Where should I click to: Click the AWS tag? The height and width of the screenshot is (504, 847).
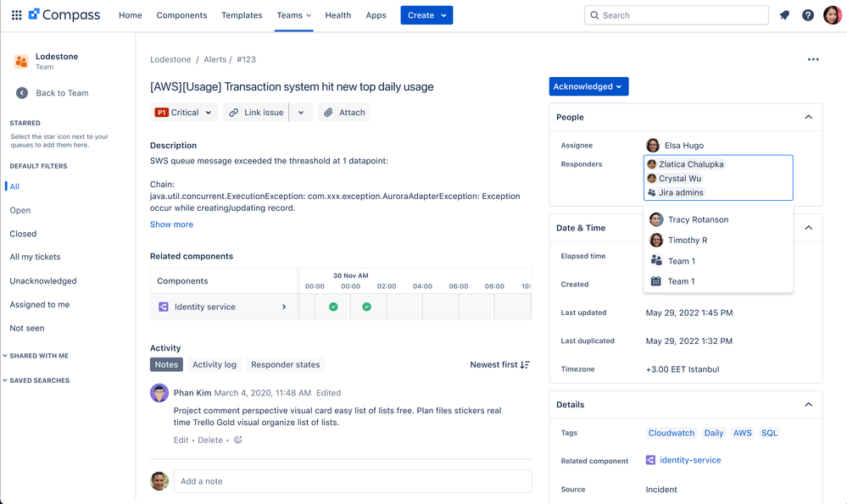point(742,433)
